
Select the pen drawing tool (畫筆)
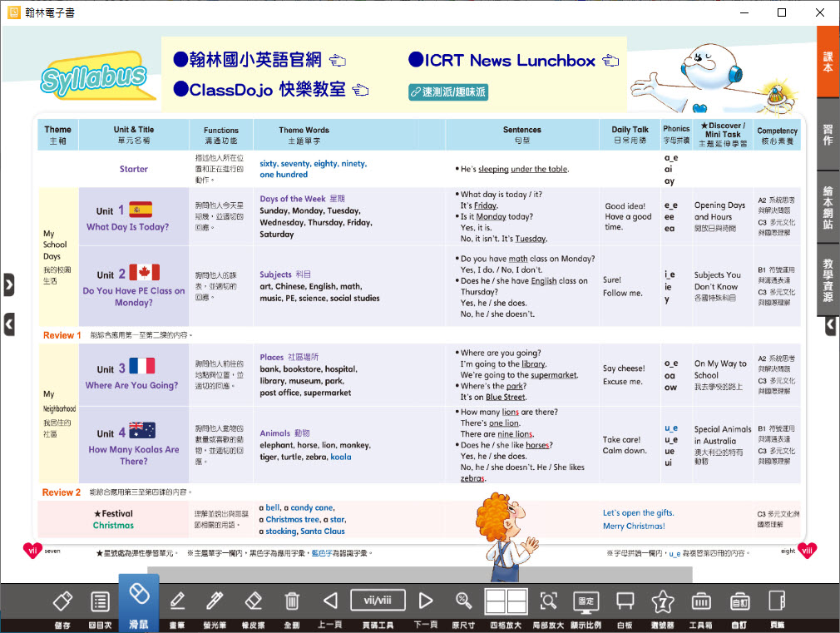click(x=177, y=601)
